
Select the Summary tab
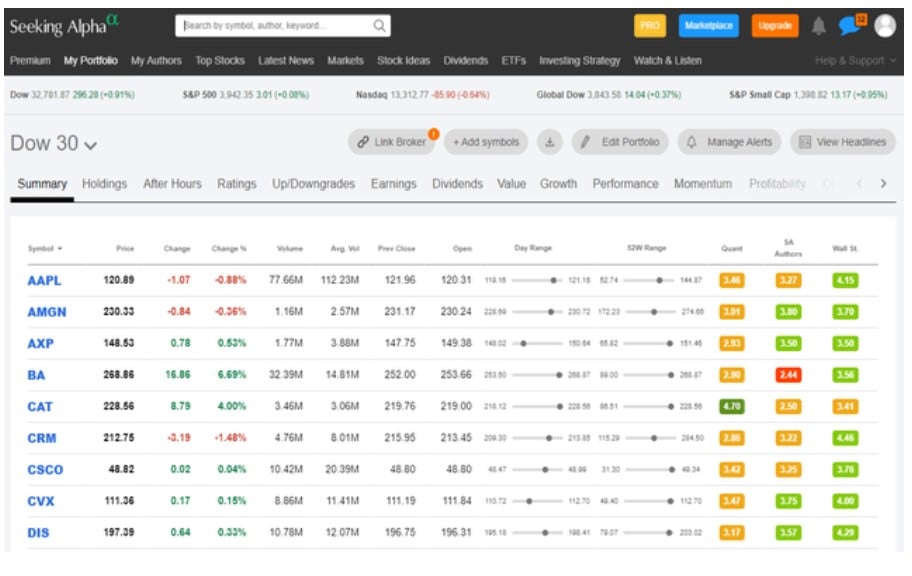tap(42, 184)
